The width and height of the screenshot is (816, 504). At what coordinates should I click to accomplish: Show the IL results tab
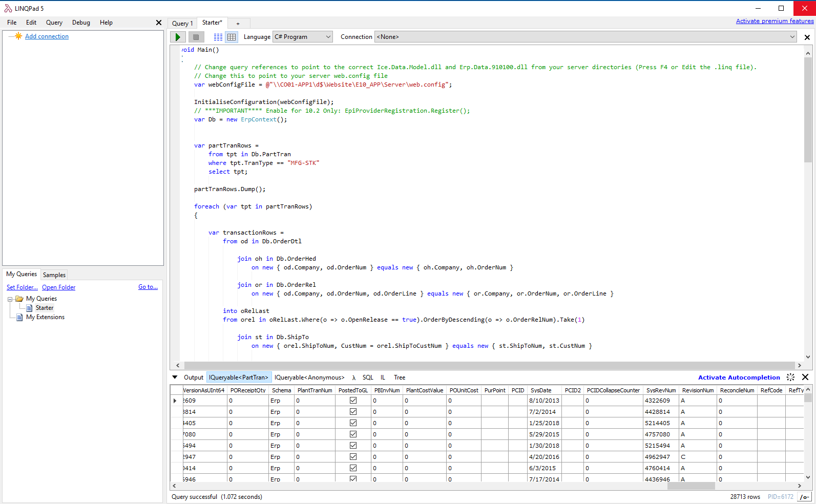pos(383,377)
